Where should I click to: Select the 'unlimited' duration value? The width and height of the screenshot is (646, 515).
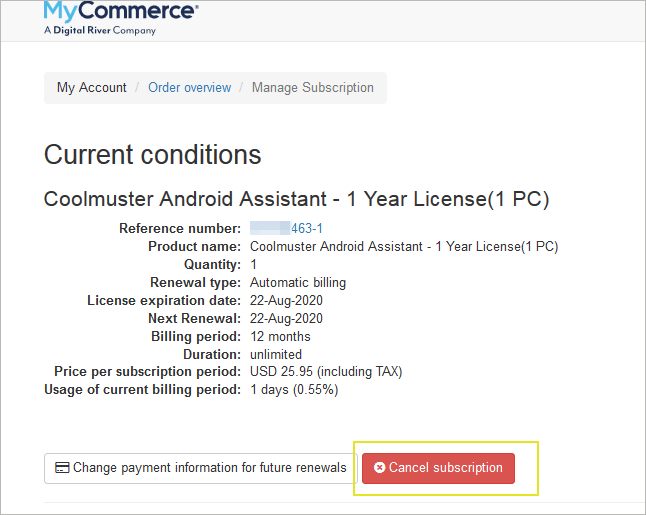pyautogui.click(x=276, y=354)
